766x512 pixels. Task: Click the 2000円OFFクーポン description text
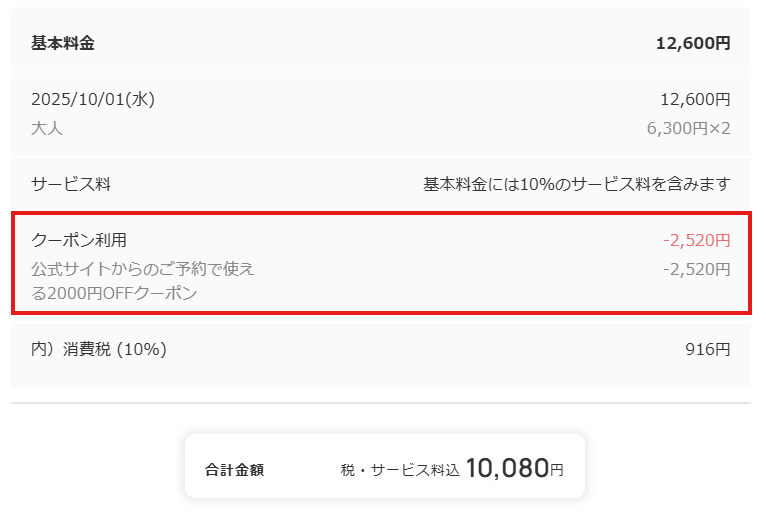[114, 293]
